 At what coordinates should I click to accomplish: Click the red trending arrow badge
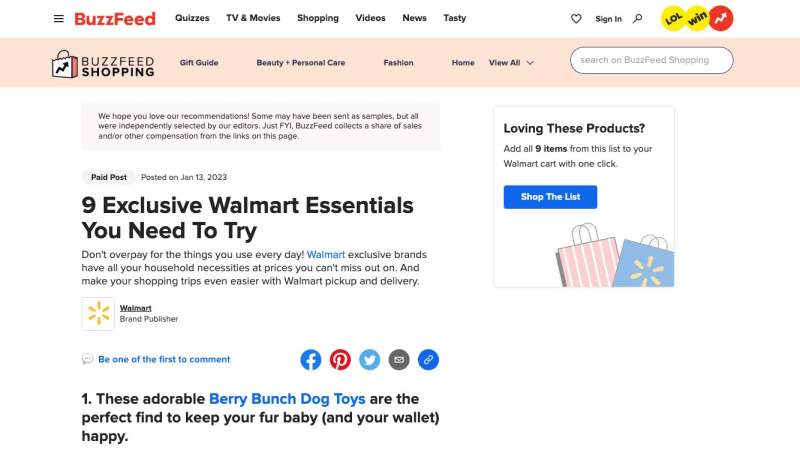(x=720, y=18)
